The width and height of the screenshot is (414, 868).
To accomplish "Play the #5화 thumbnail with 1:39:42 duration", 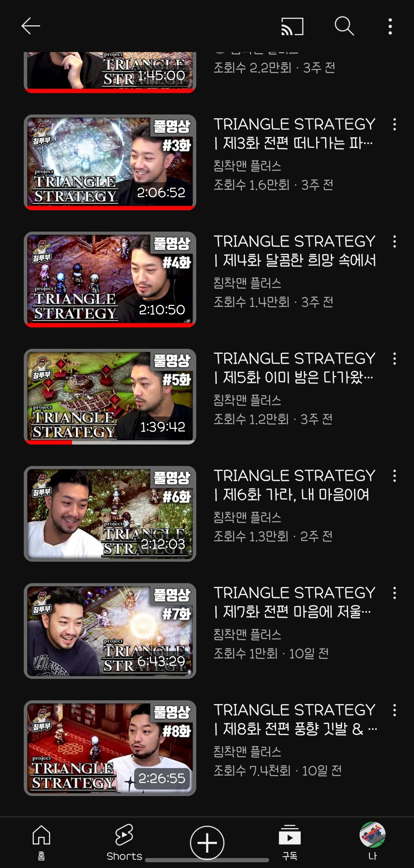I will point(110,396).
